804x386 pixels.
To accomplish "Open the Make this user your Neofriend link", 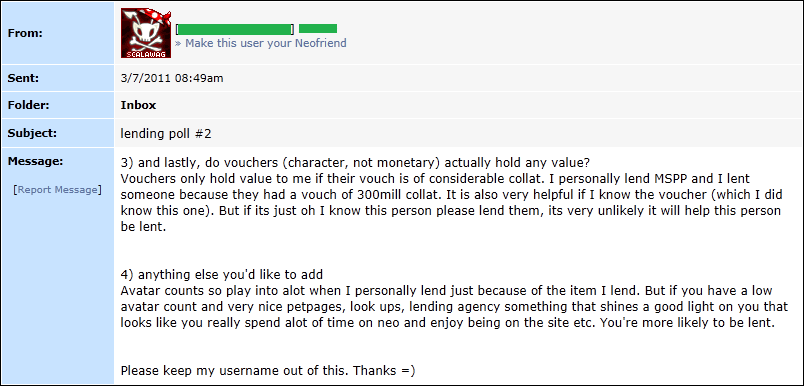I will [260, 43].
